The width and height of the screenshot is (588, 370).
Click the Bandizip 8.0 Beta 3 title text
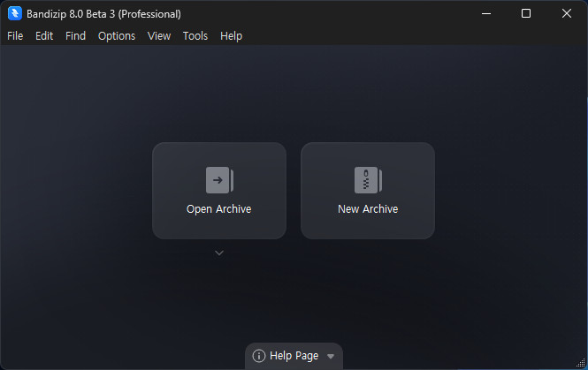(105, 14)
